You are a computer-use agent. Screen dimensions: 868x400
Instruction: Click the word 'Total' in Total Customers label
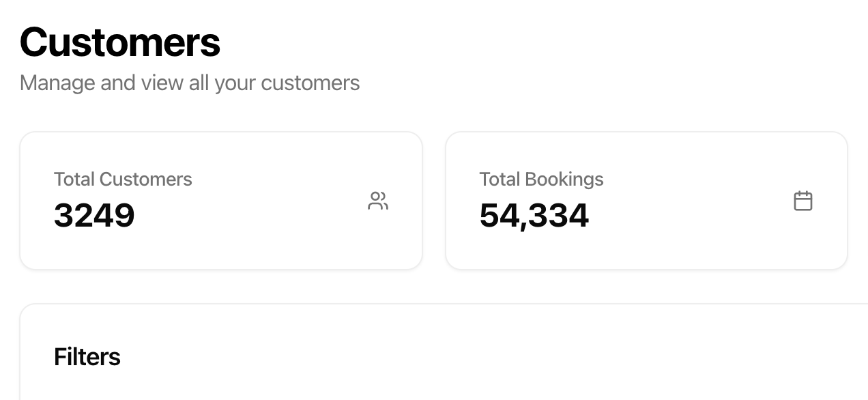(x=74, y=180)
